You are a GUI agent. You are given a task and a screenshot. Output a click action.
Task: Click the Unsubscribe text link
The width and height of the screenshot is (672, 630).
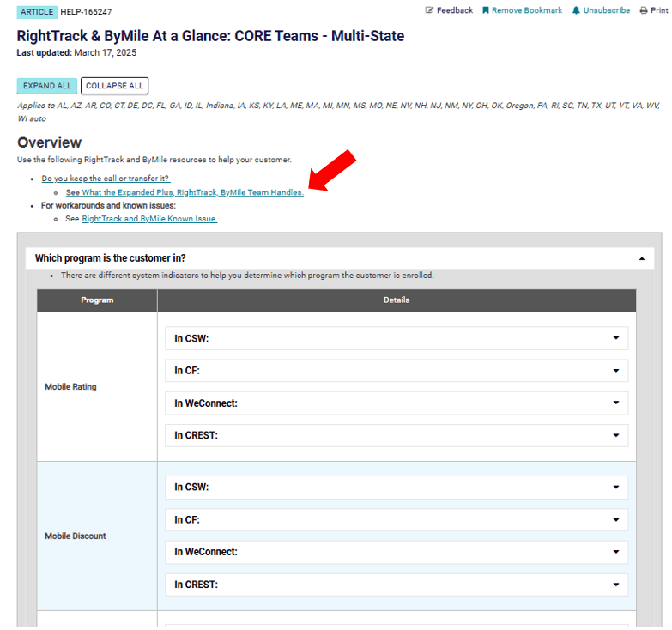[x=607, y=10]
